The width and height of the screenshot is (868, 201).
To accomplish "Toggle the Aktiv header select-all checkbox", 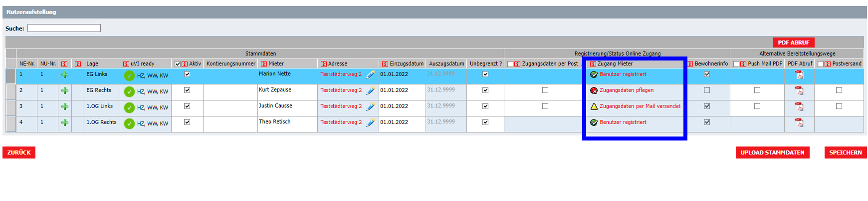I will (x=178, y=64).
